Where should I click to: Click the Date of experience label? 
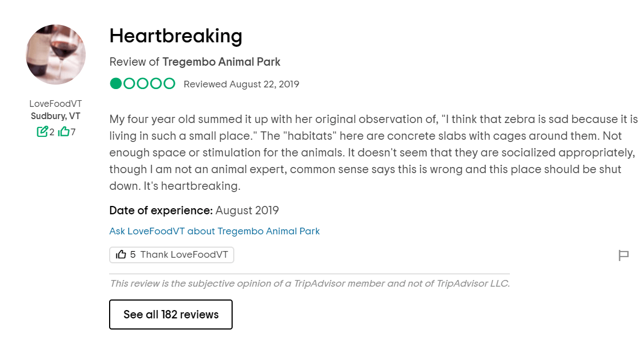161,210
